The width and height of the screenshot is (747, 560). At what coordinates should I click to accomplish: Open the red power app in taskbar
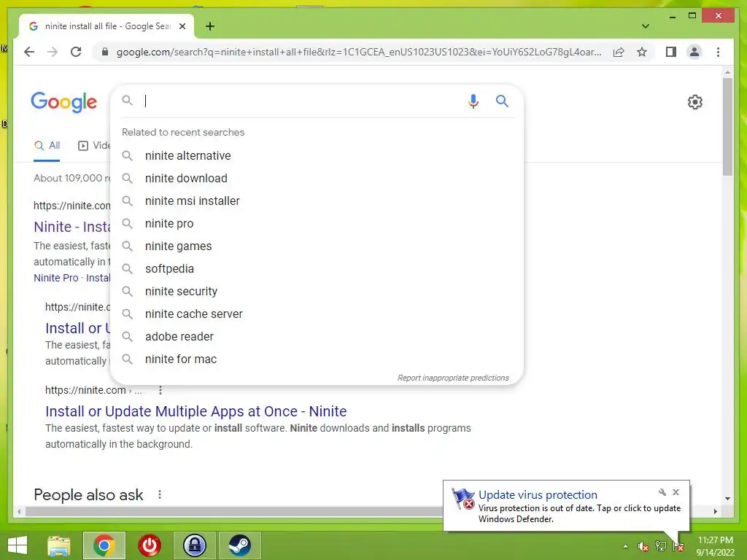tap(150, 545)
